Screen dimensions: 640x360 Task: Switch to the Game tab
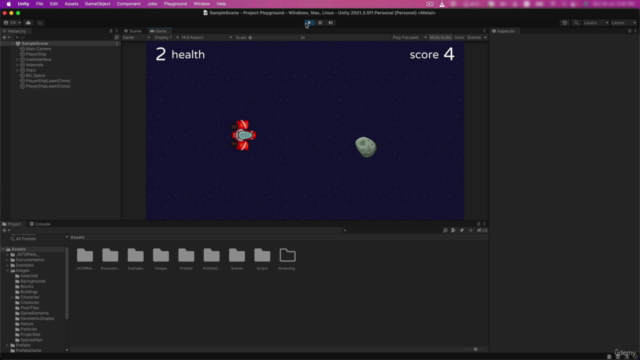pos(158,31)
